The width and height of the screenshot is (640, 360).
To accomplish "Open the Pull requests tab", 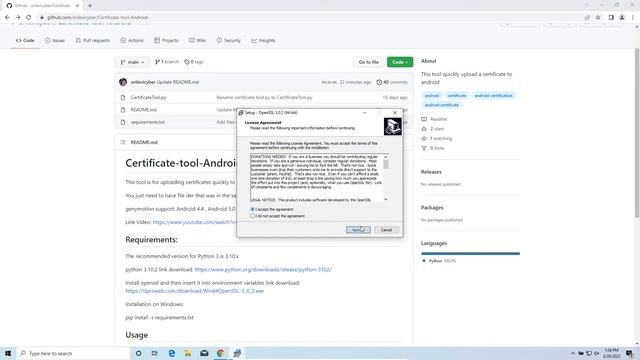I will (x=93, y=40).
